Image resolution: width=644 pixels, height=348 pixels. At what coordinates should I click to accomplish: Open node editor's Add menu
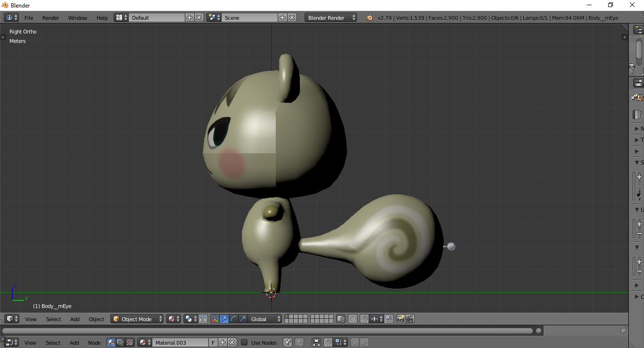pyautogui.click(x=74, y=343)
